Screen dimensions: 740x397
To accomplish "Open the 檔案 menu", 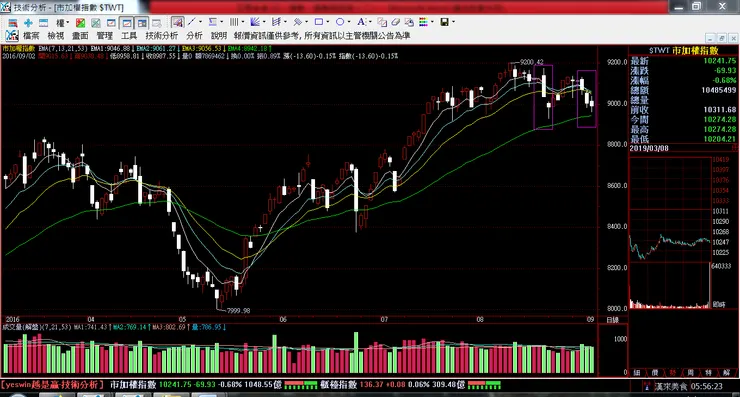I will [31, 36].
